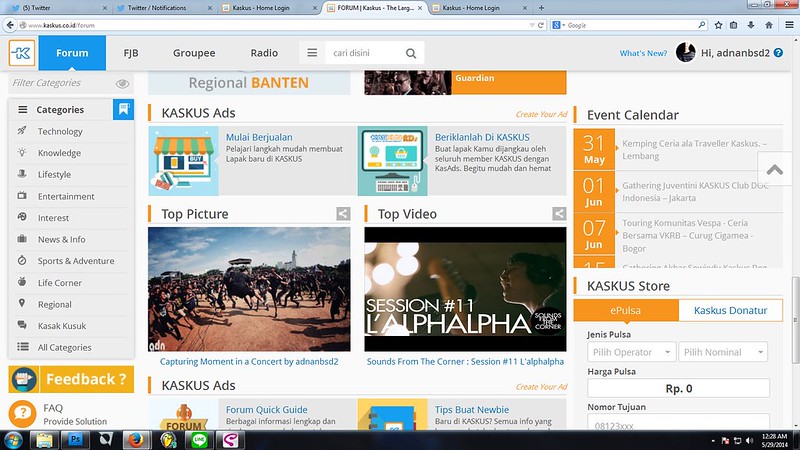
Task: Open the Entertainment category
Action: [66, 196]
